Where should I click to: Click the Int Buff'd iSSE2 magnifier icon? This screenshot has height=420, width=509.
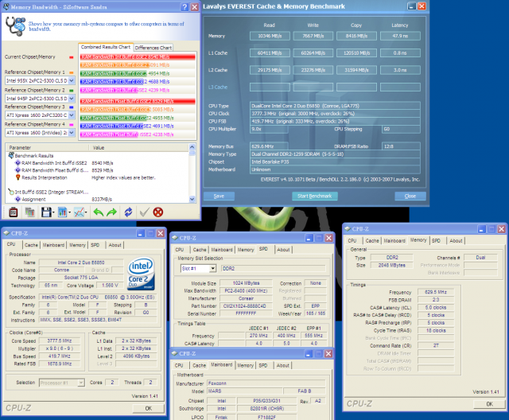click(x=11, y=192)
